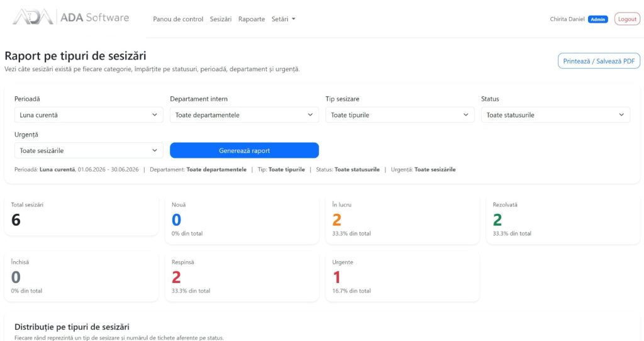The width and height of the screenshot is (644, 341).
Task: Click the Generează raport button
Action: 244,150
